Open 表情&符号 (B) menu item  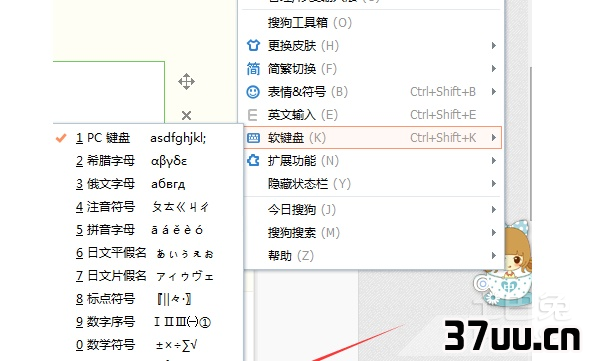click(x=372, y=92)
